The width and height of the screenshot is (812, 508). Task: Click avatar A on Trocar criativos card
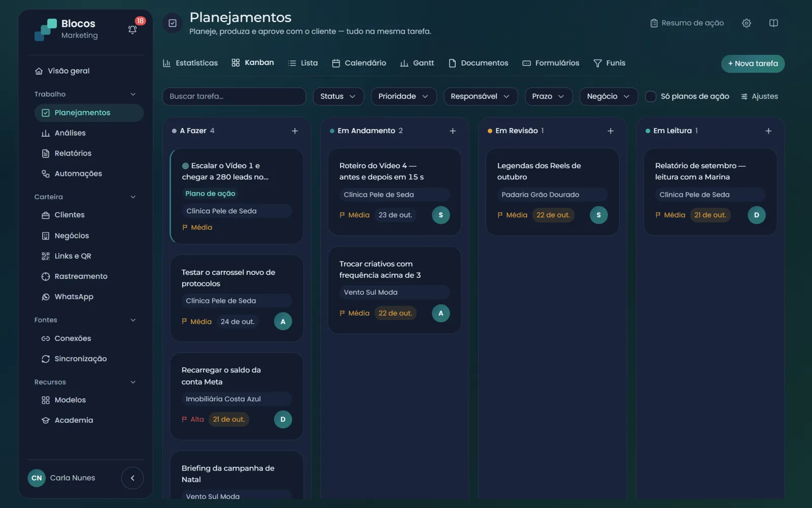tap(441, 313)
